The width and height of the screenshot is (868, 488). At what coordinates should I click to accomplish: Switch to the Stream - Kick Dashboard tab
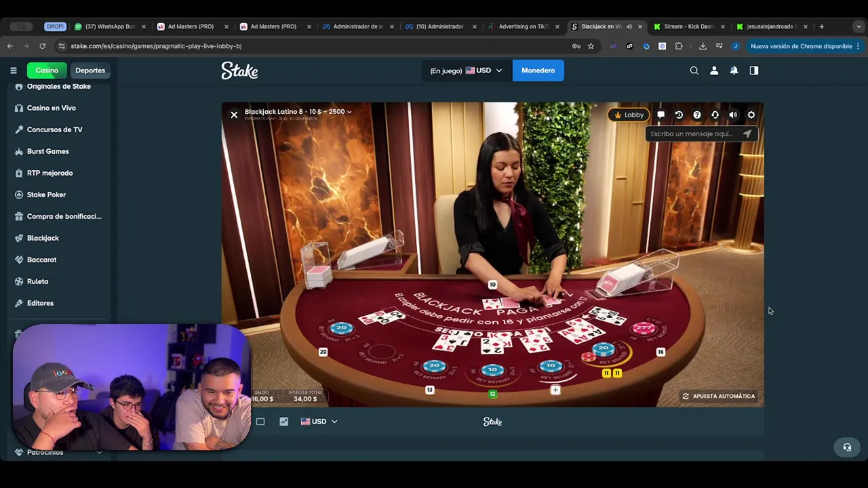click(x=689, y=26)
